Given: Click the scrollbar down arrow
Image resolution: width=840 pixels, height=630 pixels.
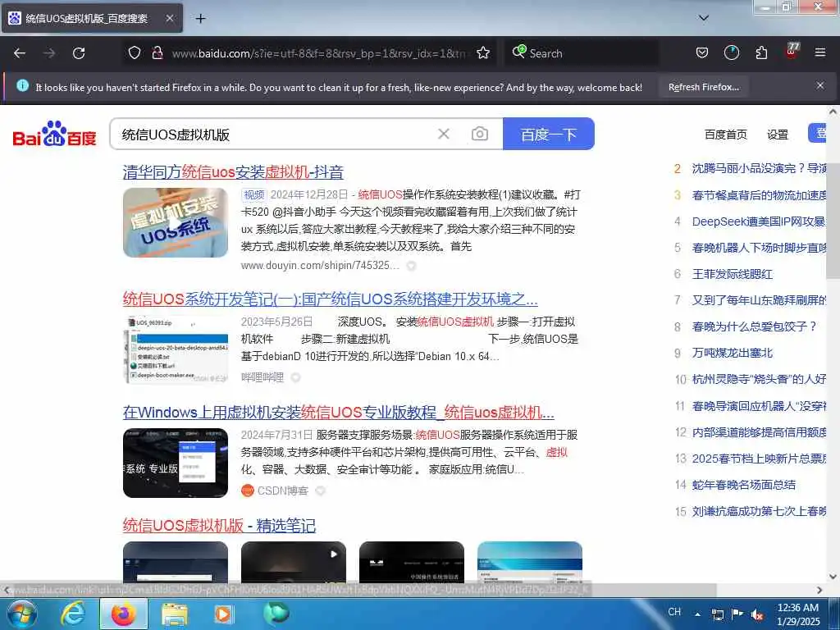Looking at the screenshot, I should [833, 577].
